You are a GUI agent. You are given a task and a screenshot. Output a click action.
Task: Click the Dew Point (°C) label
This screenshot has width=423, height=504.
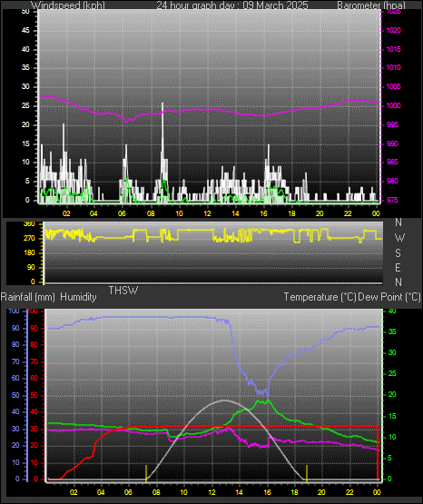(389, 297)
